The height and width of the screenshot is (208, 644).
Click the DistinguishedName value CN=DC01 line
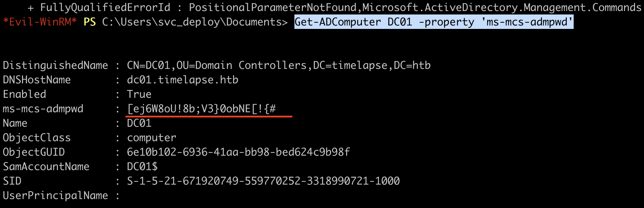279,65
